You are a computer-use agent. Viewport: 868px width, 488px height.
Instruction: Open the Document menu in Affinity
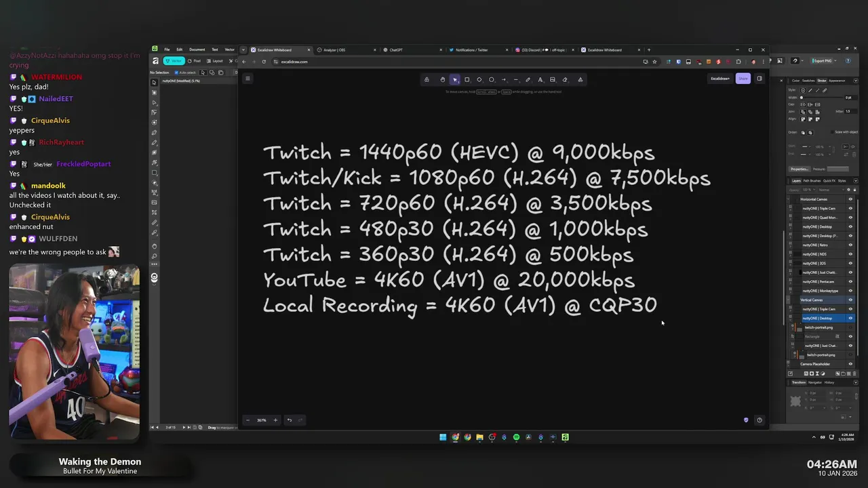coord(197,49)
